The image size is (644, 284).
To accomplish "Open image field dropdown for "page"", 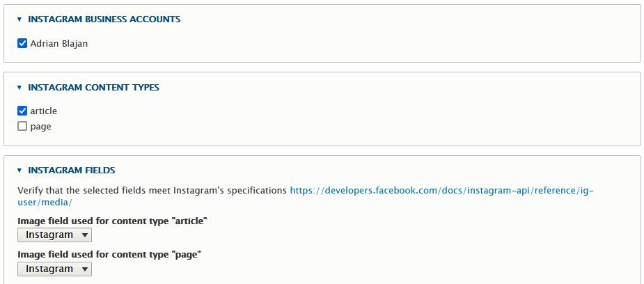I will (54, 269).
